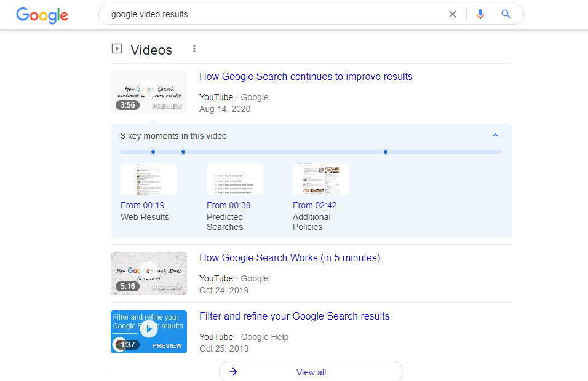Image resolution: width=588 pixels, height=381 pixels.
Task: Collapse the key moments panel chevron
Action: pyautogui.click(x=495, y=135)
